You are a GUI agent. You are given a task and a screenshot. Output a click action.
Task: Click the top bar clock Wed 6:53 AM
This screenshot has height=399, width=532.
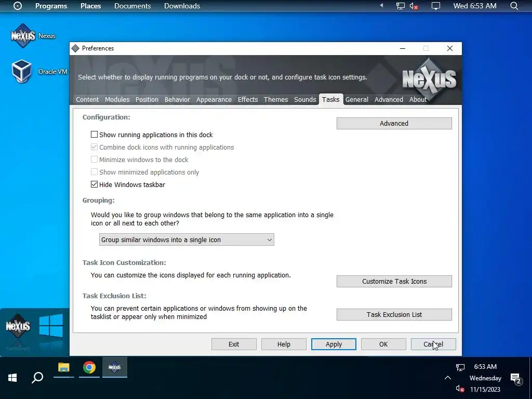475,6
